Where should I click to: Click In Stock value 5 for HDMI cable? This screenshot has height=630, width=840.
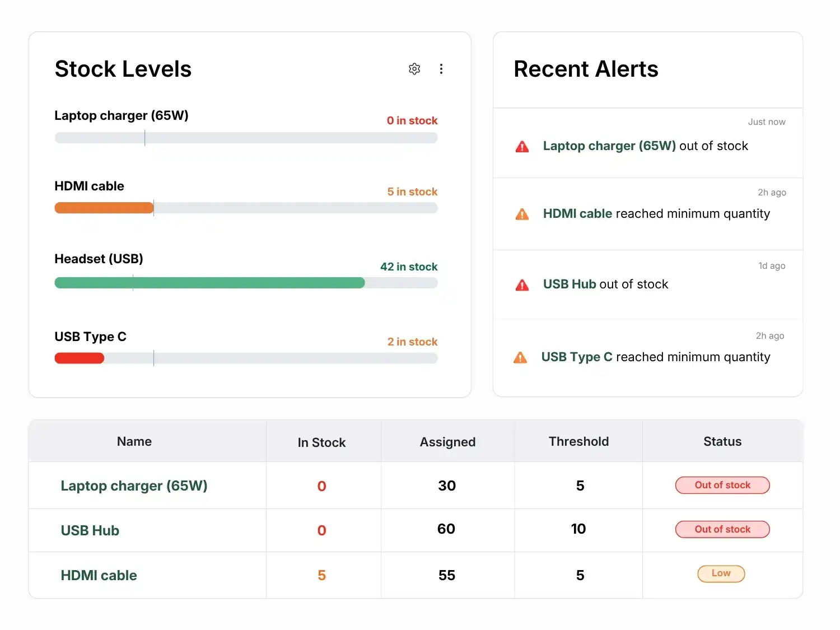coord(321,575)
